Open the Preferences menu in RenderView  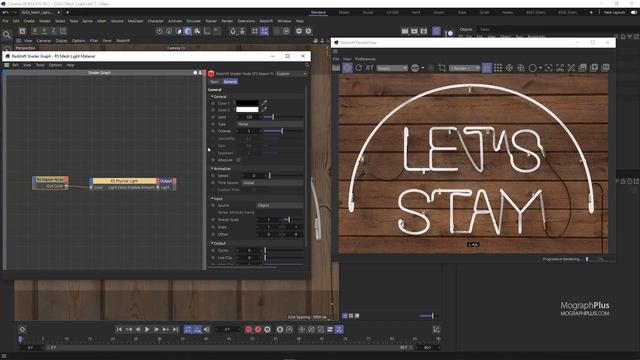coord(365,59)
